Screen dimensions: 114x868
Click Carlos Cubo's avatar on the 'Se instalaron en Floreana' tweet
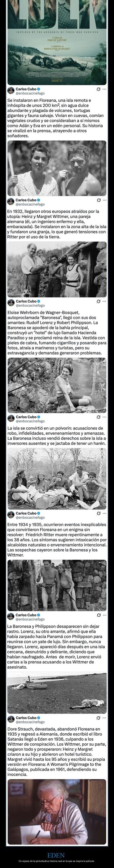pyautogui.click(x=11, y=91)
